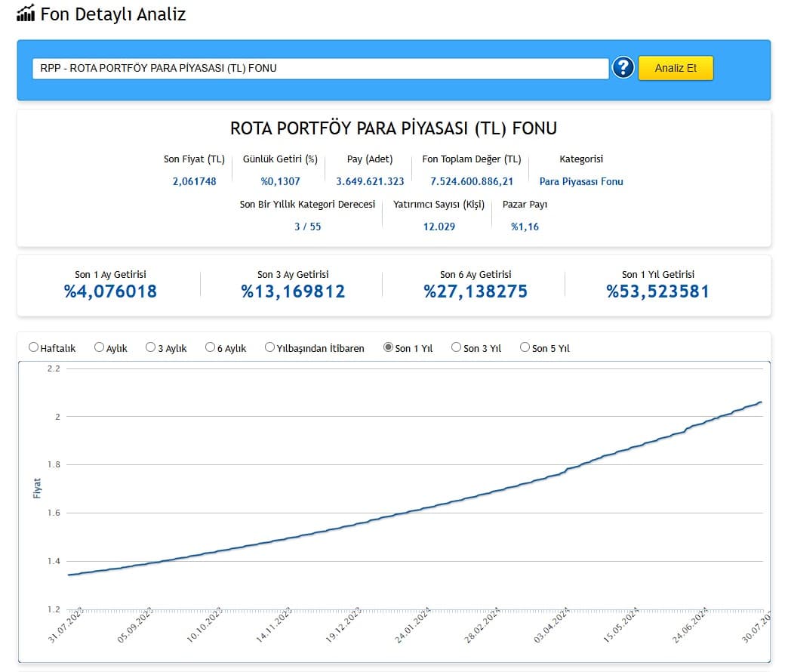Click the 10.10.2023 x-axis date label
This screenshot has width=788, height=672.
coord(204,625)
